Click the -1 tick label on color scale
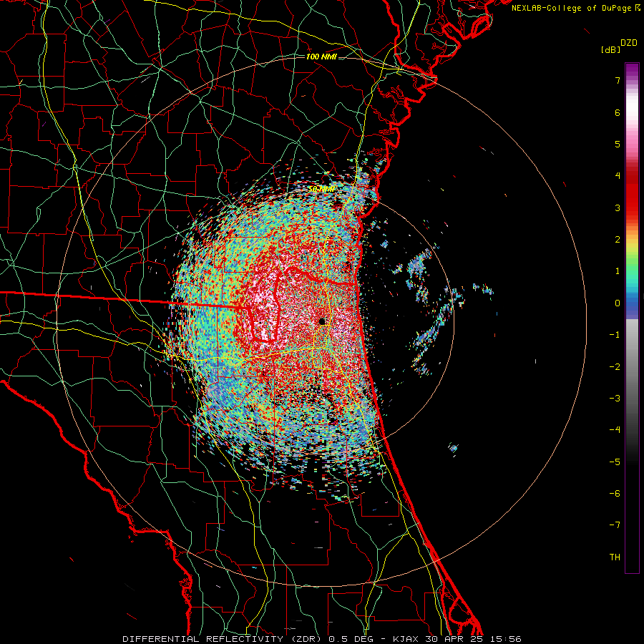The height and width of the screenshot is (644, 644). 615,335
